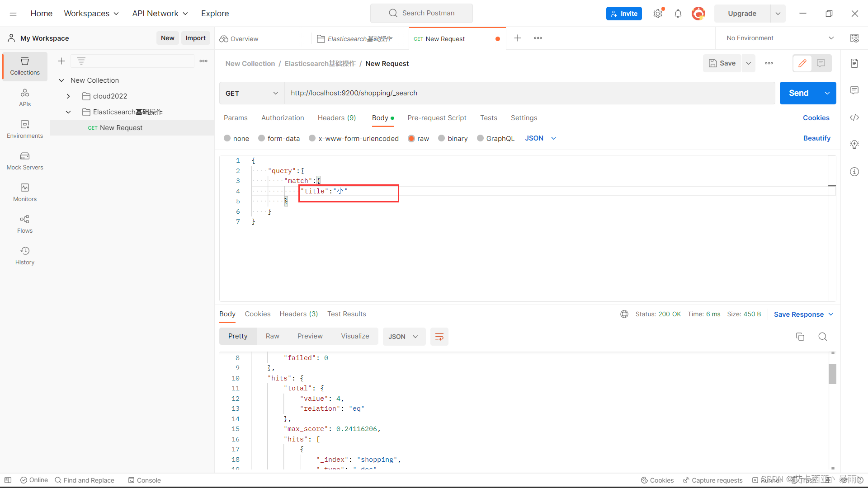Open the comments panel icon

(854, 90)
